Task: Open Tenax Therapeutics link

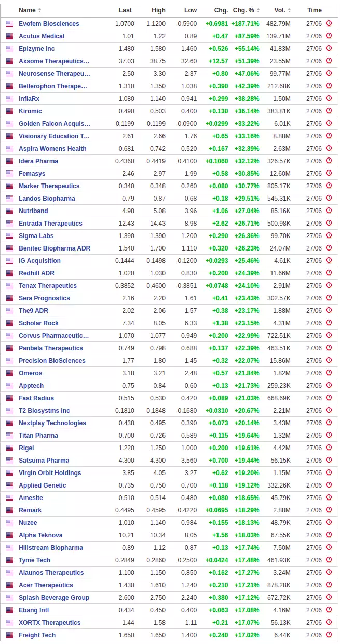Action: tap(48, 286)
